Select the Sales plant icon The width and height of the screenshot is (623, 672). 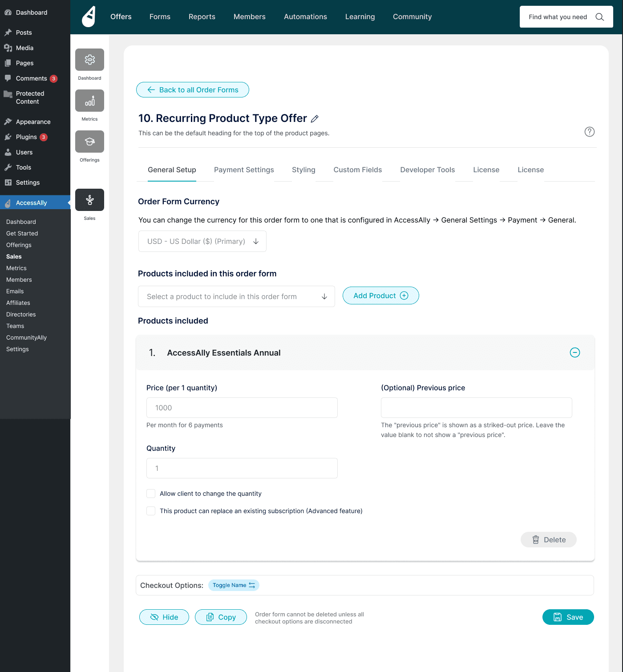[89, 200]
